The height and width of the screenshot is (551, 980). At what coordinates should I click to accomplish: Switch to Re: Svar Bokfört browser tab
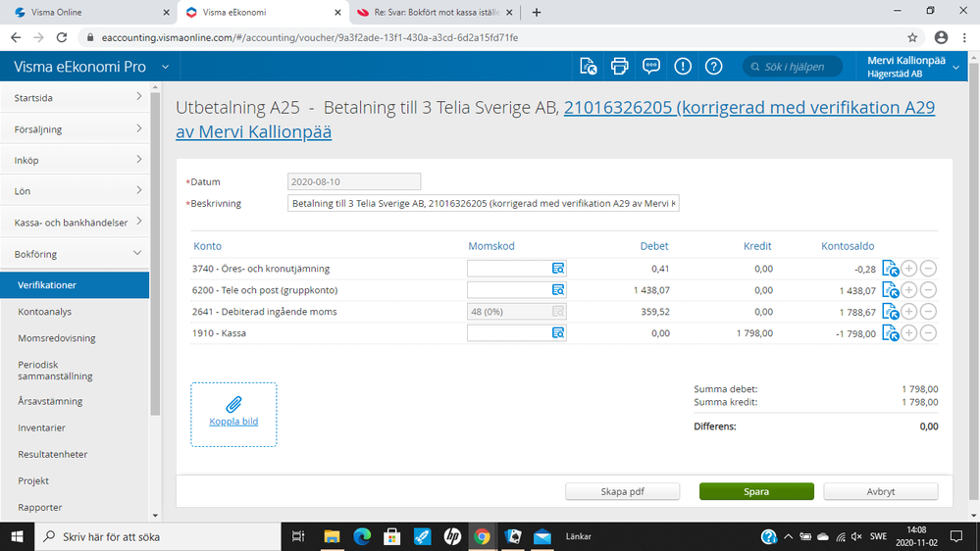pos(436,12)
